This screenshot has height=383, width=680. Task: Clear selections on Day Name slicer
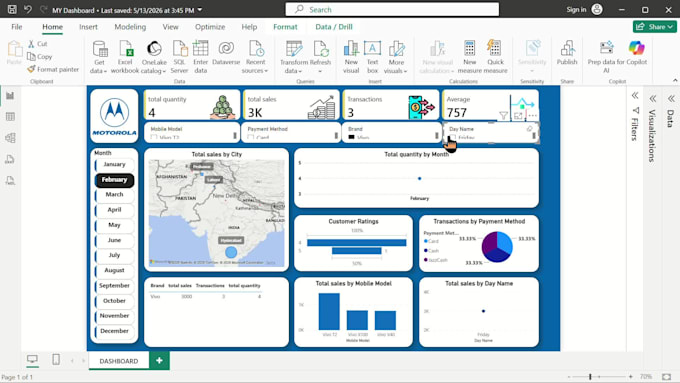[x=530, y=129]
